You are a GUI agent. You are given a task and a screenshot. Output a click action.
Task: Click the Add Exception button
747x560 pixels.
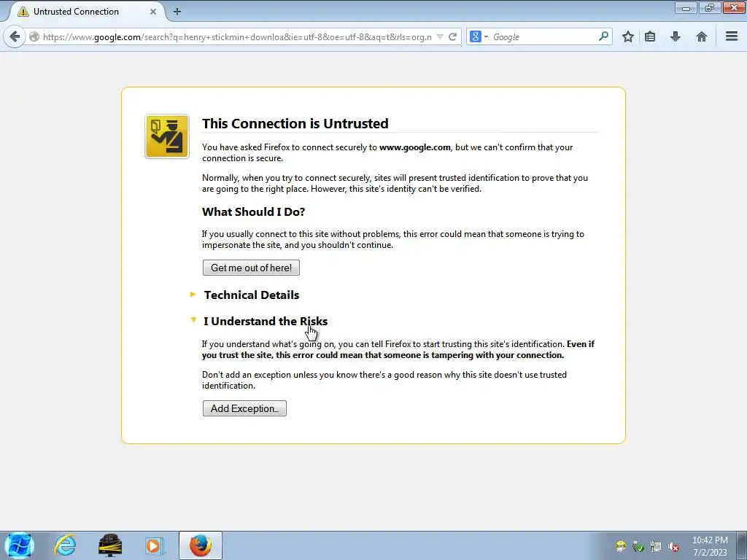tap(244, 408)
